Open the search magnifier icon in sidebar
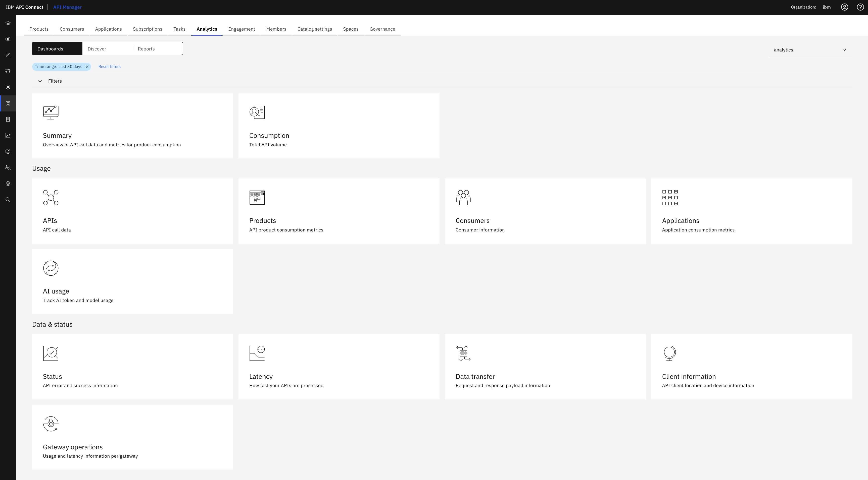Image resolution: width=868 pixels, height=480 pixels. tap(8, 199)
